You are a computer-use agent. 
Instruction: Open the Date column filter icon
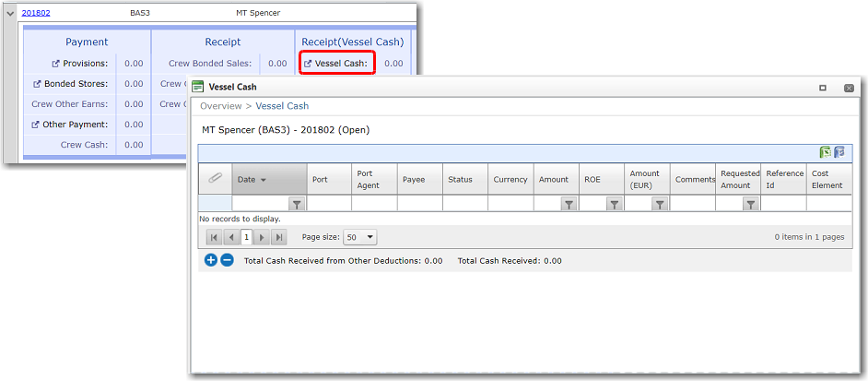[297, 204]
